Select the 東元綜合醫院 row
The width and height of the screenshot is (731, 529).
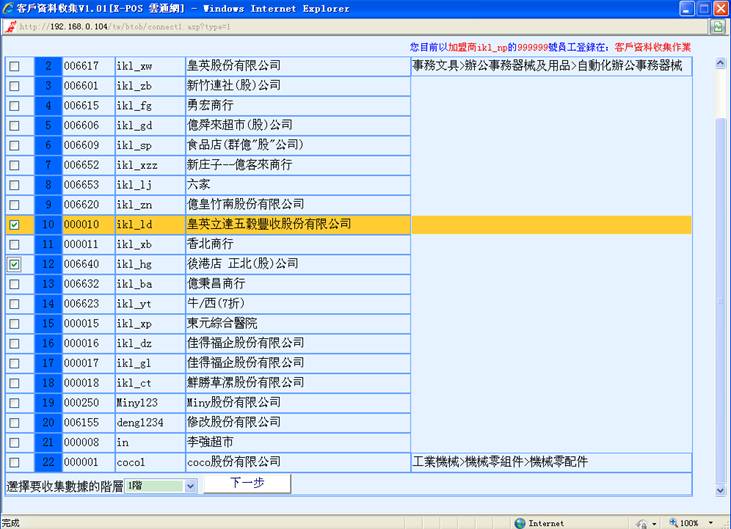(x=296, y=324)
